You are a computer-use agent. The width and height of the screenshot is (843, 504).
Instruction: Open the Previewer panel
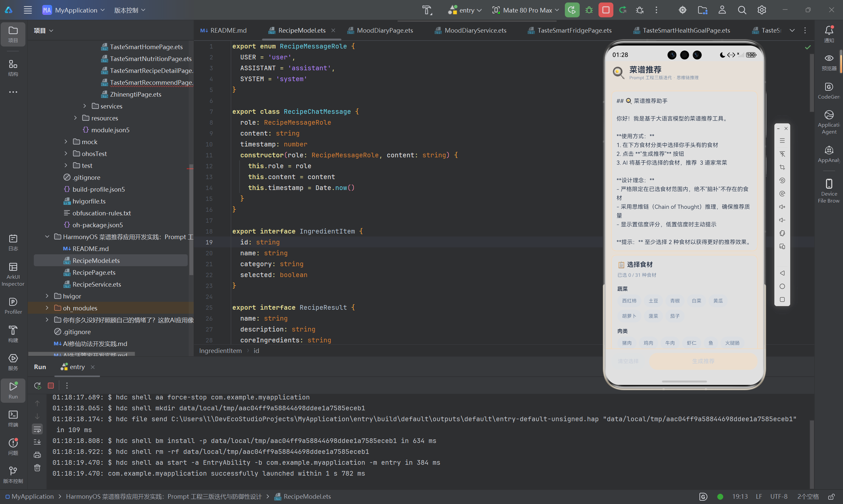[x=829, y=62]
